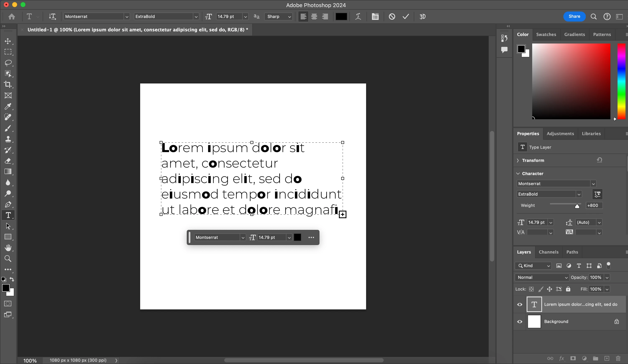628x364 pixels.
Task: Switch to the Channels tab
Action: click(548, 252)
